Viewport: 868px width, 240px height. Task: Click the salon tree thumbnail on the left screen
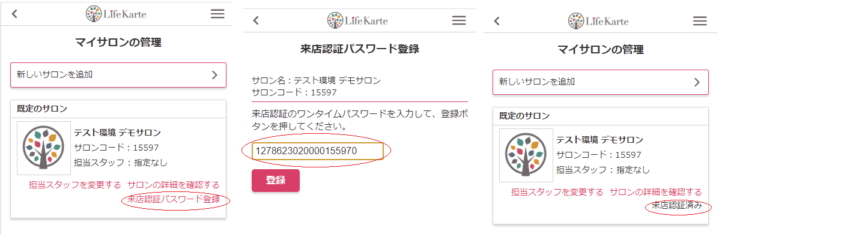tap(44, 148)
